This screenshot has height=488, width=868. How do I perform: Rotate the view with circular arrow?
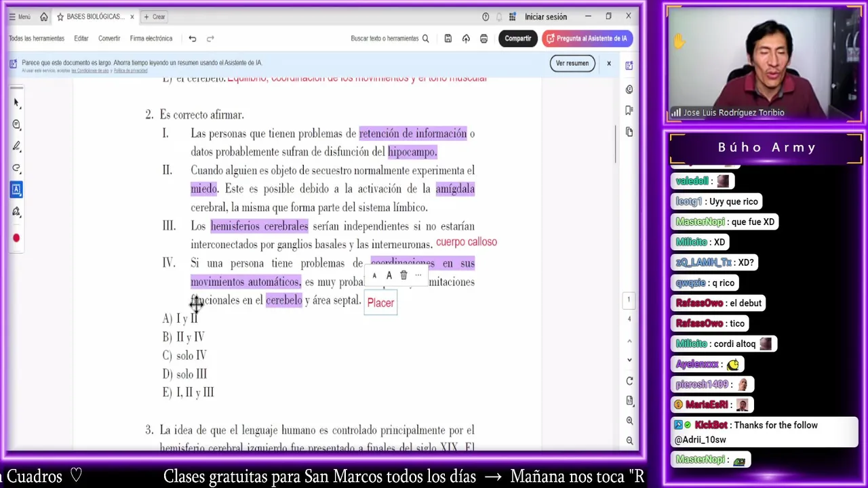pyautogui.click(x=629, y=381)
